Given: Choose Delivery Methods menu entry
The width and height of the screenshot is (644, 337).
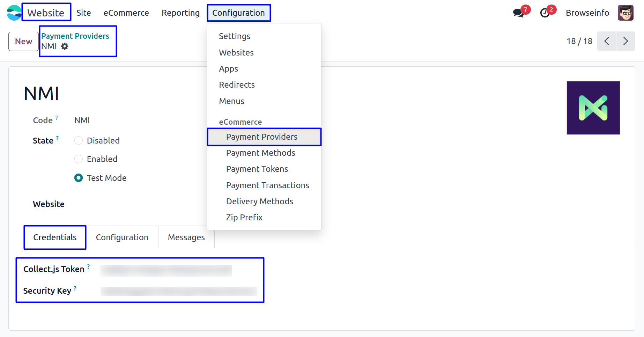Looking at the screenshot, I should click(x=260, y=202).
